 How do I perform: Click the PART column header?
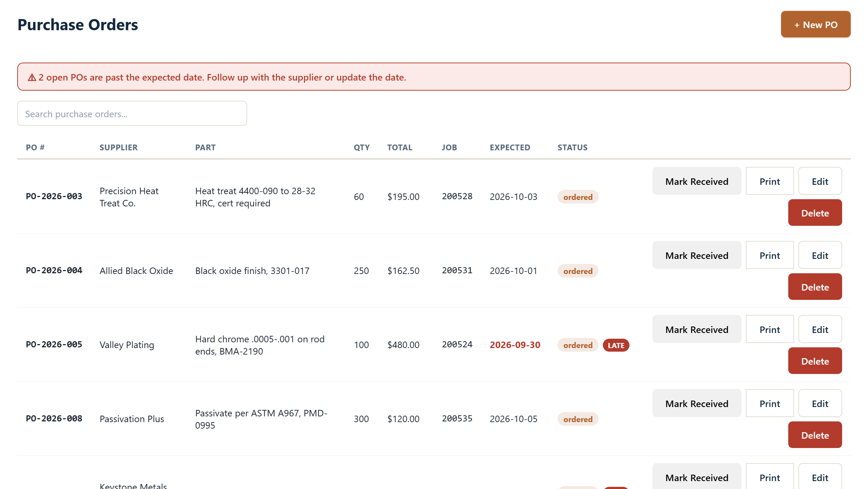(206, 147)
